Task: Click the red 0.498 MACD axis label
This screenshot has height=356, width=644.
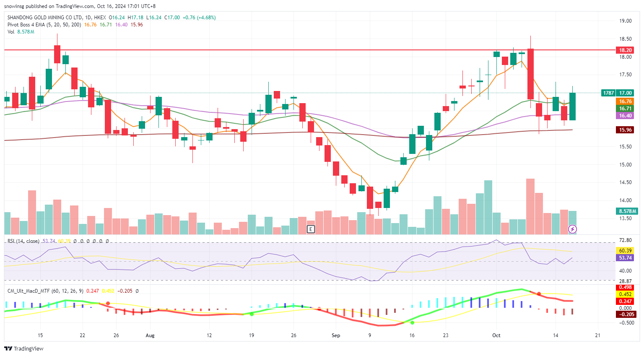Action: tap(625, 288)
